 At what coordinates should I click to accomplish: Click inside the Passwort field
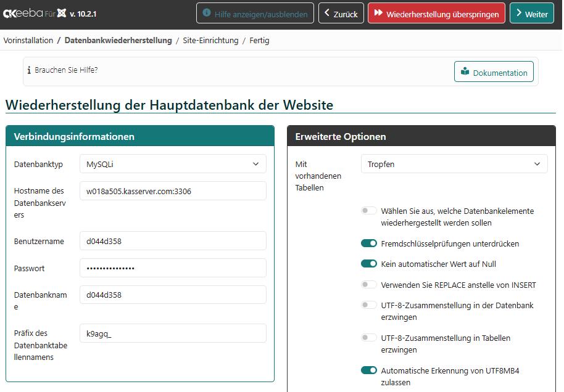[x=172, y=267]
